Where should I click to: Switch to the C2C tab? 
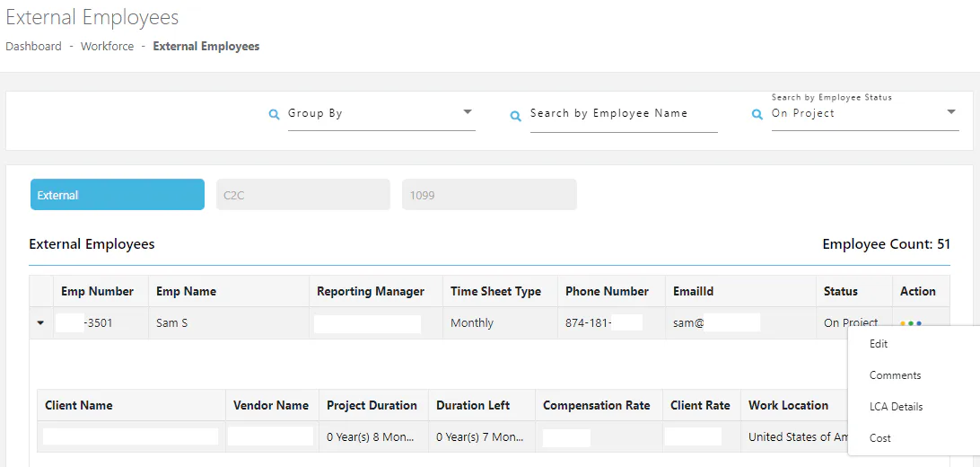[303, 194]
